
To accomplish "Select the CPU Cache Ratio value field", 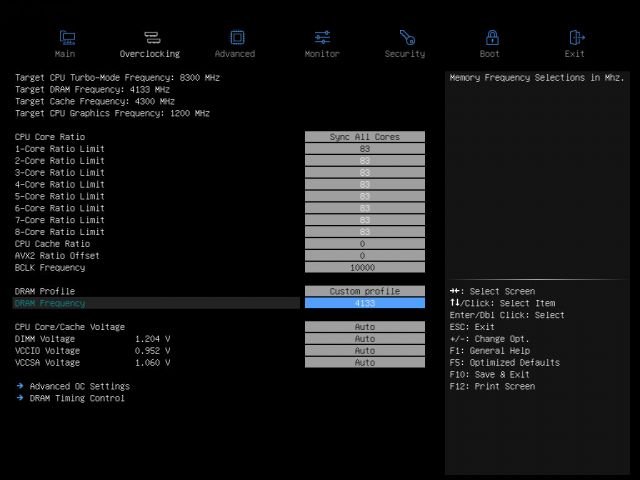I will (x=365, y=243).
